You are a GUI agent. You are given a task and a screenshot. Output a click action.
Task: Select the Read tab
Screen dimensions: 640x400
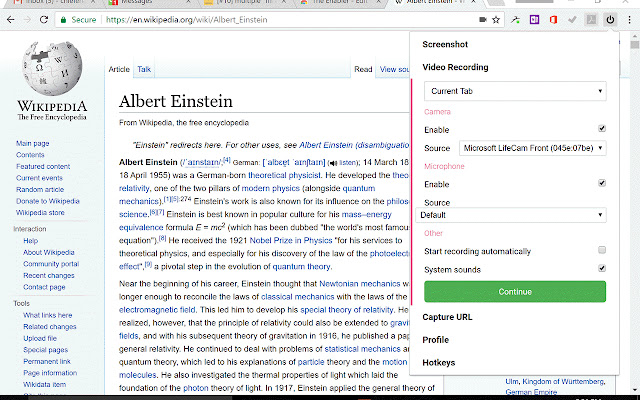click(363, 69)
